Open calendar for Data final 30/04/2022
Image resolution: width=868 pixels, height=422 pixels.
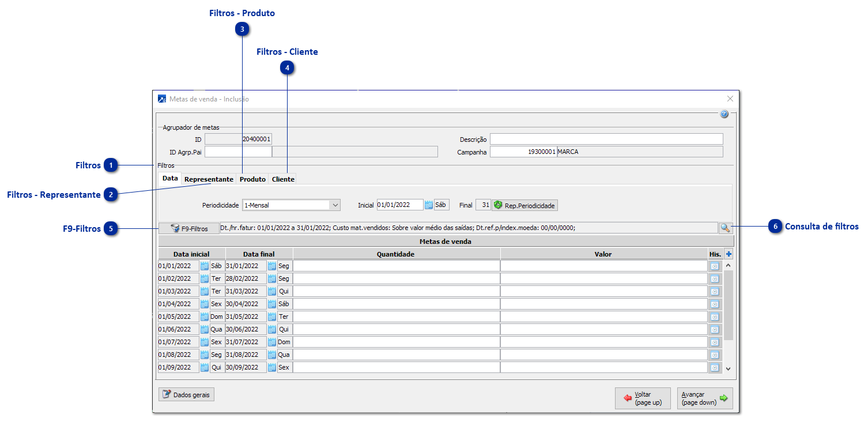click(272, 304)
